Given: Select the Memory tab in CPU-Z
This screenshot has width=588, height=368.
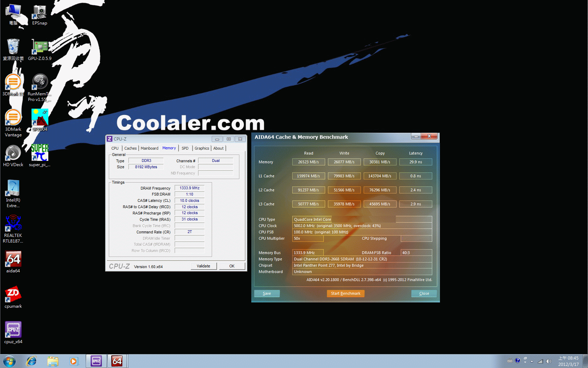Looking at the screenshot, I should (x=169, y=148).
